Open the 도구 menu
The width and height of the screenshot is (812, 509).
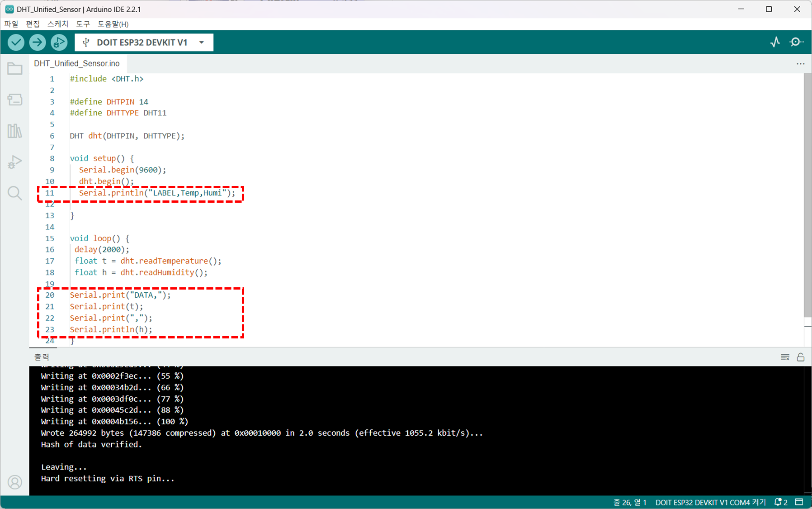point(83,24)
